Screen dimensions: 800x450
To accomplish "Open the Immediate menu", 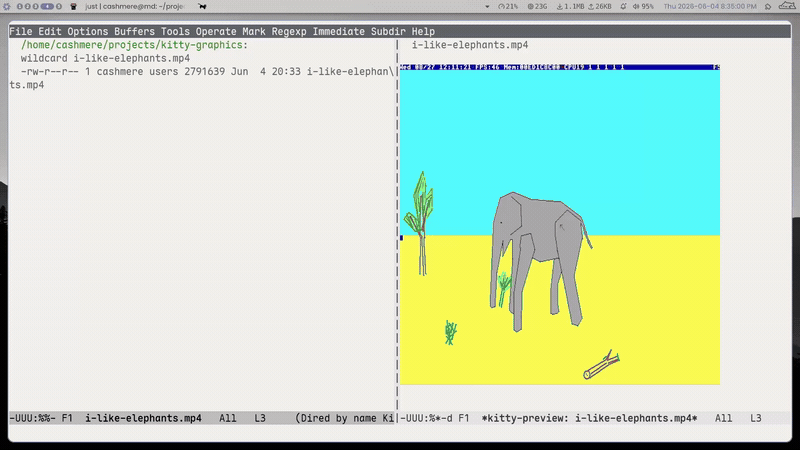I will [339, 32].
